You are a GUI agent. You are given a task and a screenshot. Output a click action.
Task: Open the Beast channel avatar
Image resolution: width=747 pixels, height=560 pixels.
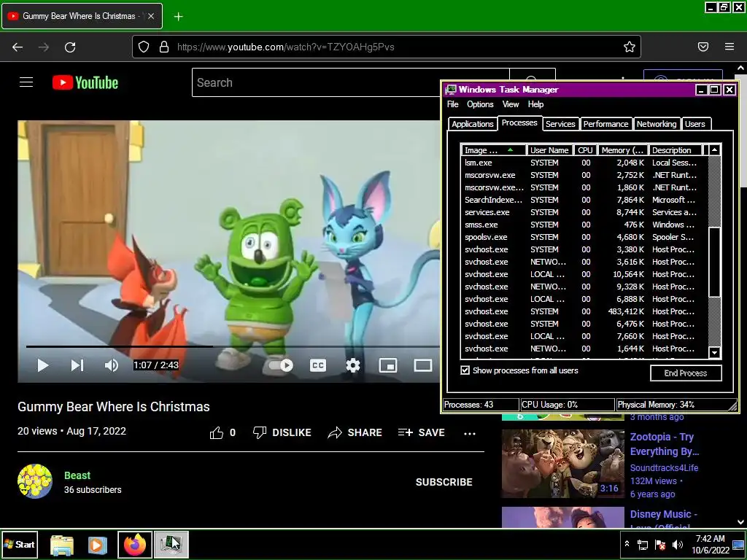click(35, 481)
